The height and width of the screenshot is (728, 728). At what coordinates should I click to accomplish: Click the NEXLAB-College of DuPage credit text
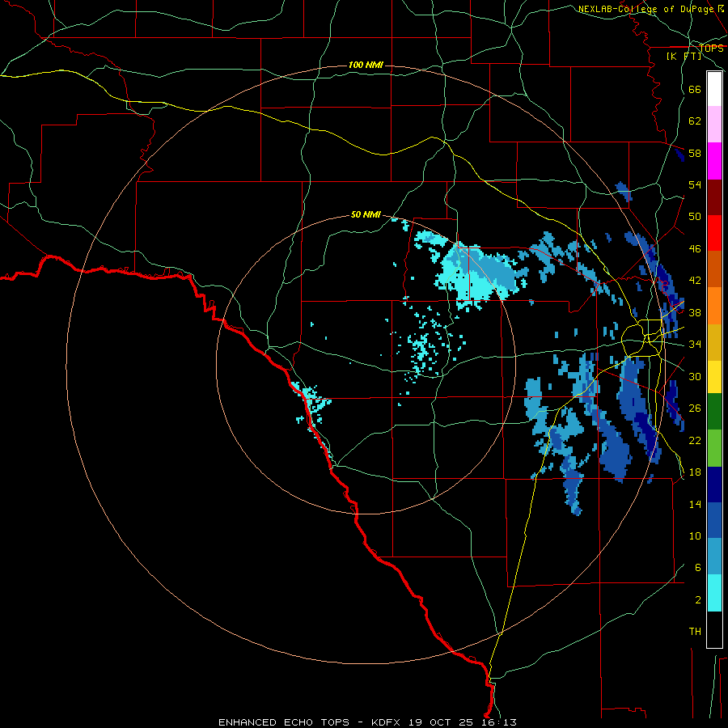650,9
